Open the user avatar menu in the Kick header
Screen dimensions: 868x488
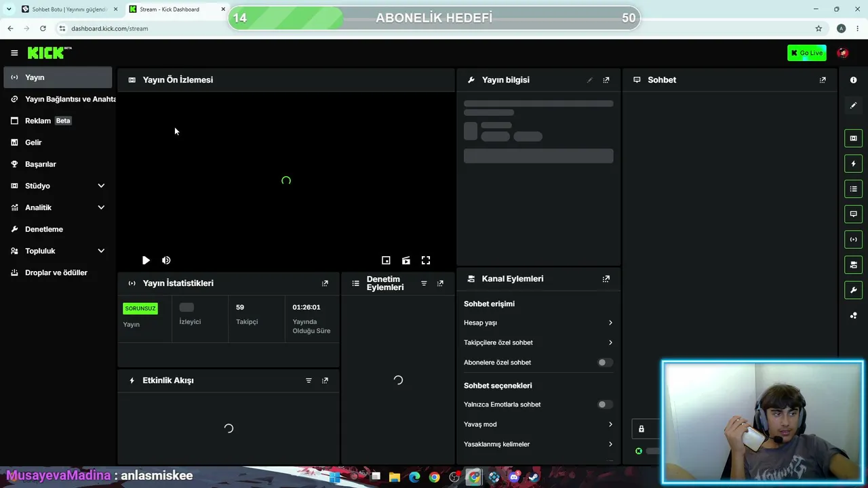tap(843, 53)
